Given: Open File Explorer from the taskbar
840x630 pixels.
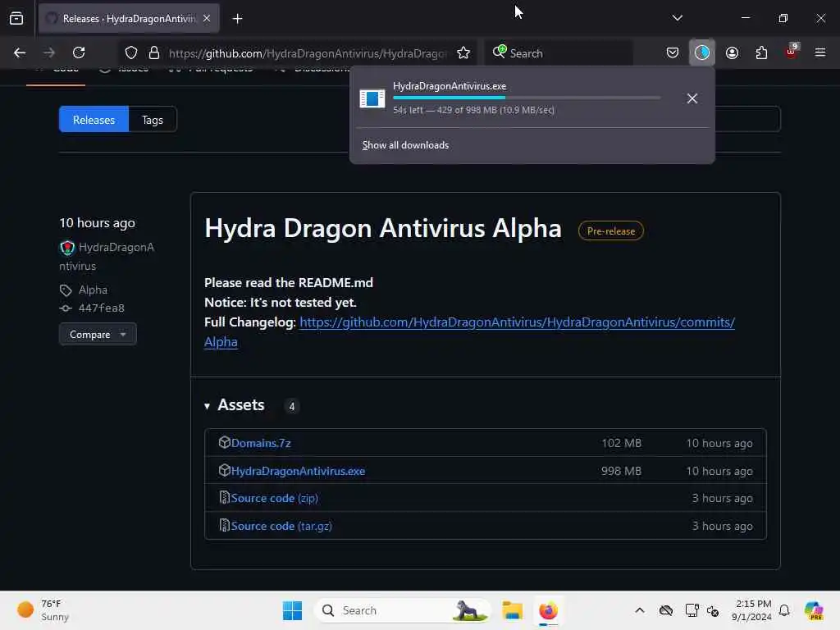Looking at the screenshot, I should [x=512, y=610].
